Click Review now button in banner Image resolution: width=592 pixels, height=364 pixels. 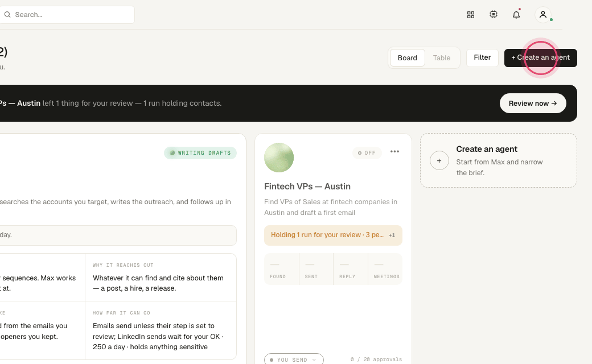(x=533, y=104)
